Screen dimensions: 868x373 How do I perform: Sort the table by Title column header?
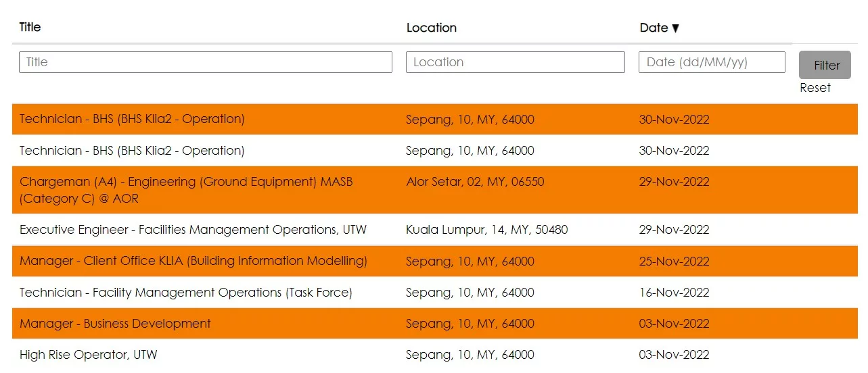pyautogui.click(x=30, y=27)
